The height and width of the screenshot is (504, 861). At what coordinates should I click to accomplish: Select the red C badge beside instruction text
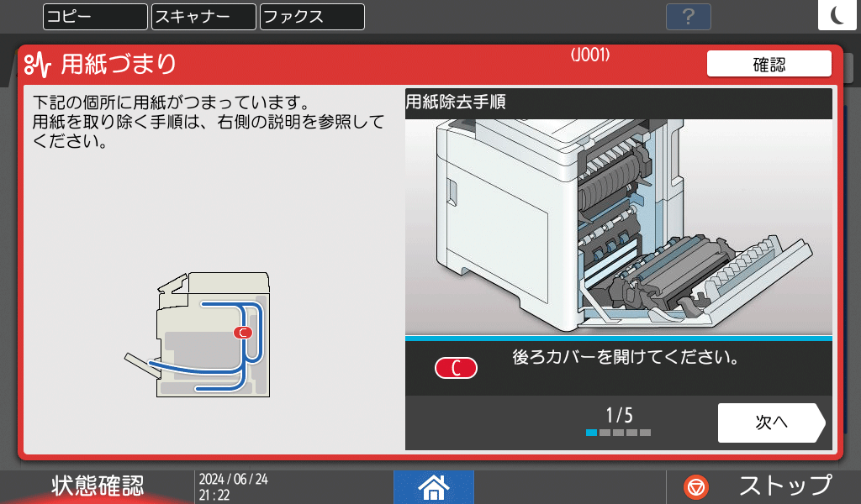(x=456, y=368)
